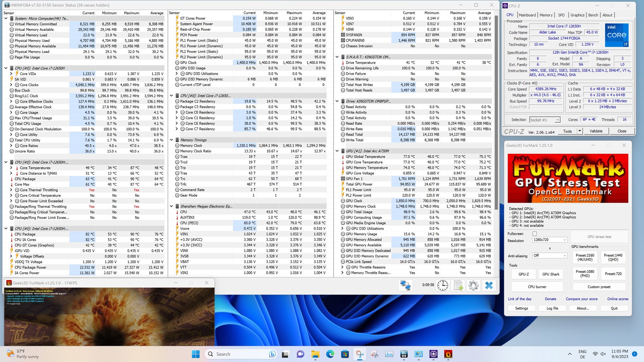644x362 pixels.
Task: Open FurMark Settings button
Action: [521, 308]
